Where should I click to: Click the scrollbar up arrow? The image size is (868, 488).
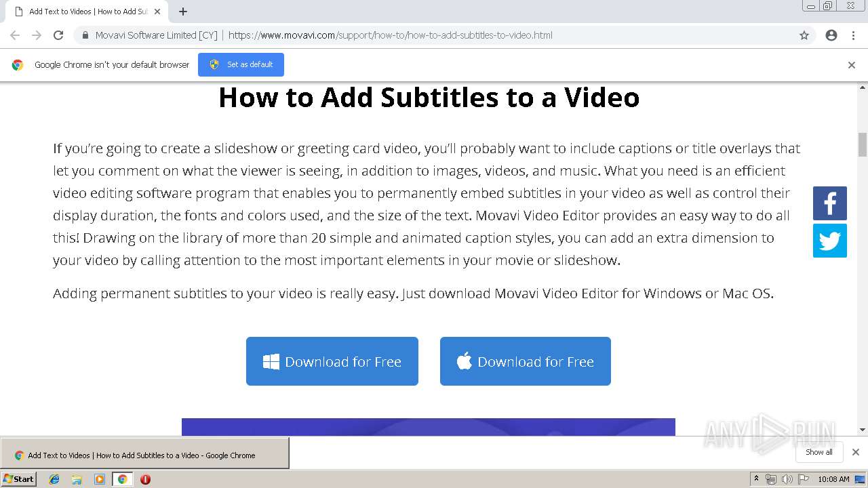point(863,87)
